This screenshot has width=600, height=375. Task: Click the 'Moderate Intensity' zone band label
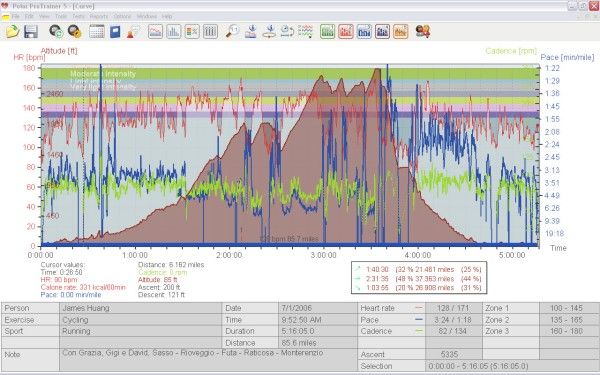103,74
